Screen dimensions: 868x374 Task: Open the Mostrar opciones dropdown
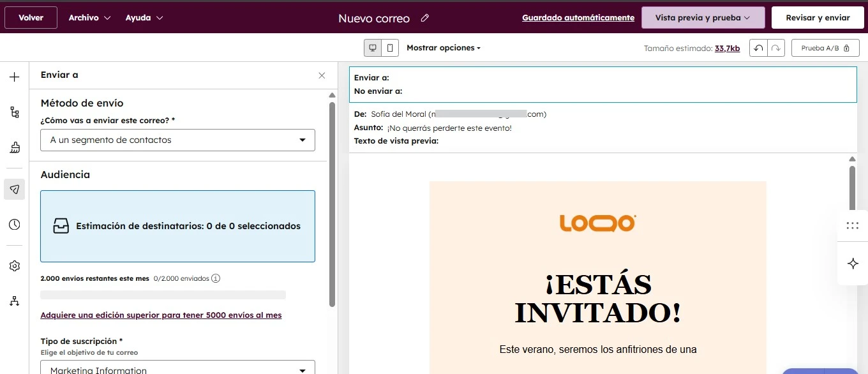(x=443, y=47)
